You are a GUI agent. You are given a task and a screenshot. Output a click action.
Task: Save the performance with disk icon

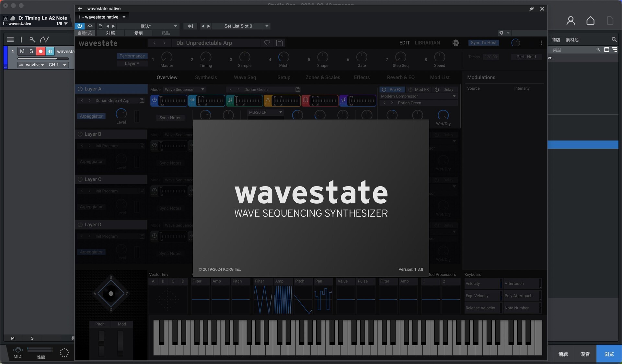pos(279,43)
